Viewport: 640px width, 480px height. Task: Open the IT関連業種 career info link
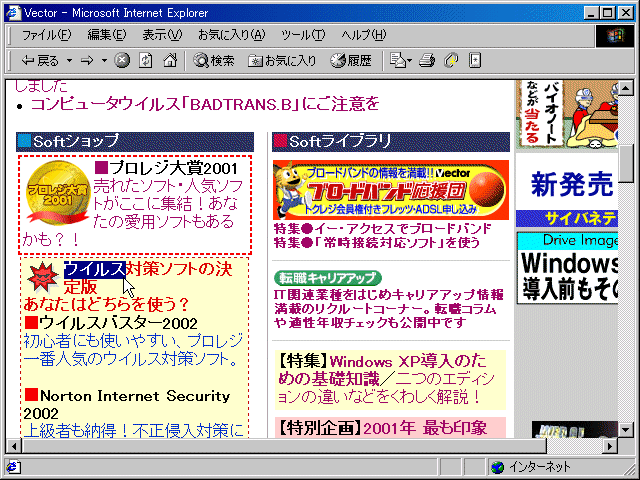coord(389,309)
